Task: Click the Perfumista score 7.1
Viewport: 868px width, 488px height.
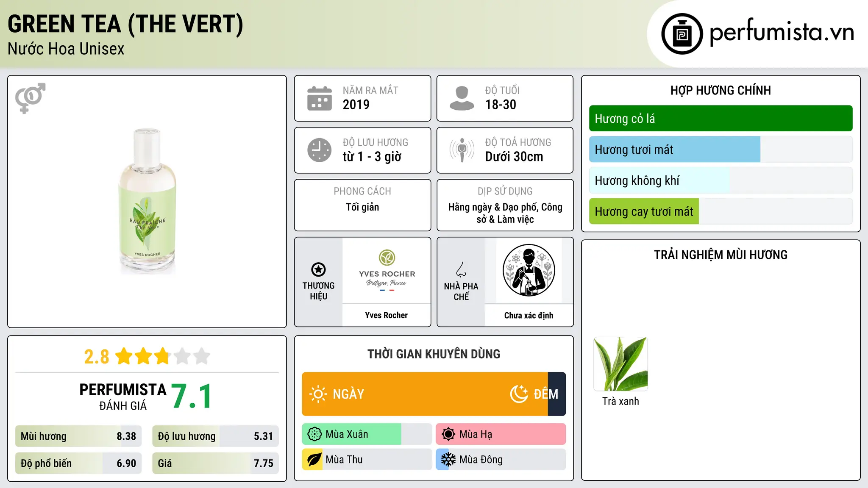Action: pyautogui.click(x=192, y=396)
